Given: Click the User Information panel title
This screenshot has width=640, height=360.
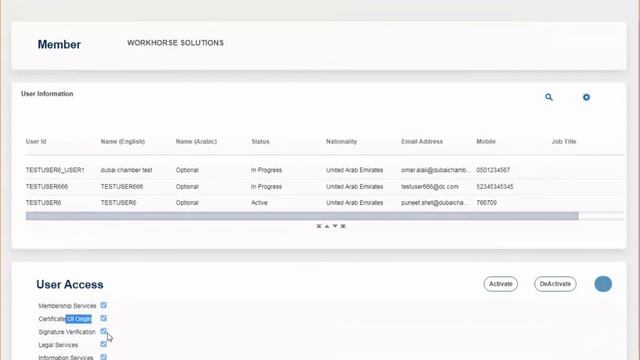Looking at the screenshot, I should (x=47, y=94).
